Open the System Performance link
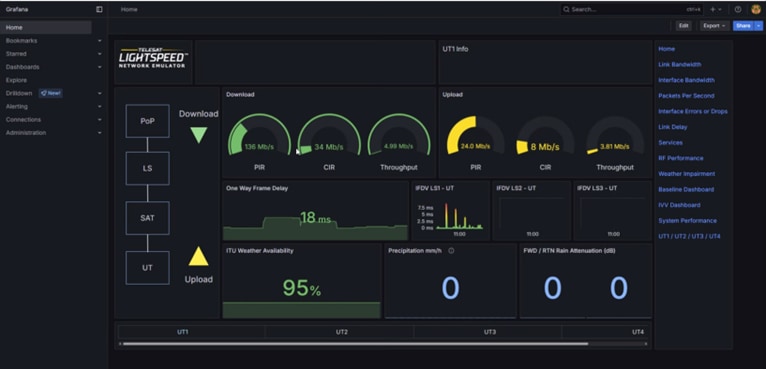Screen dimensions: 766x369 tap(687, 221)
